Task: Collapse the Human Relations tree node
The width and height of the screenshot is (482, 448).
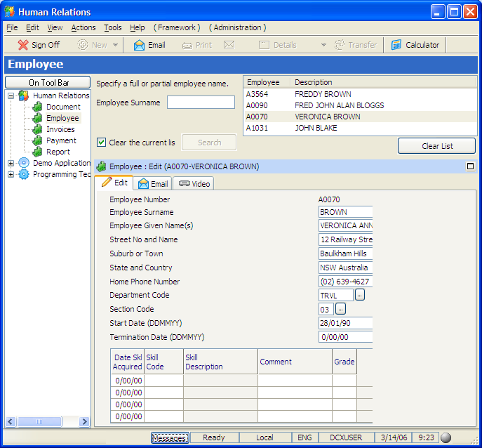Action: (11, 95)
